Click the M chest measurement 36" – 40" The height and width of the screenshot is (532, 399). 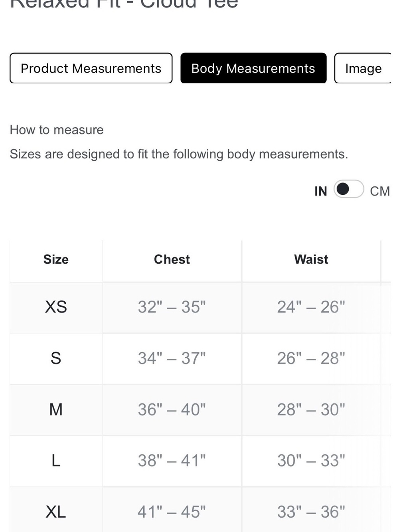point(172,409)
